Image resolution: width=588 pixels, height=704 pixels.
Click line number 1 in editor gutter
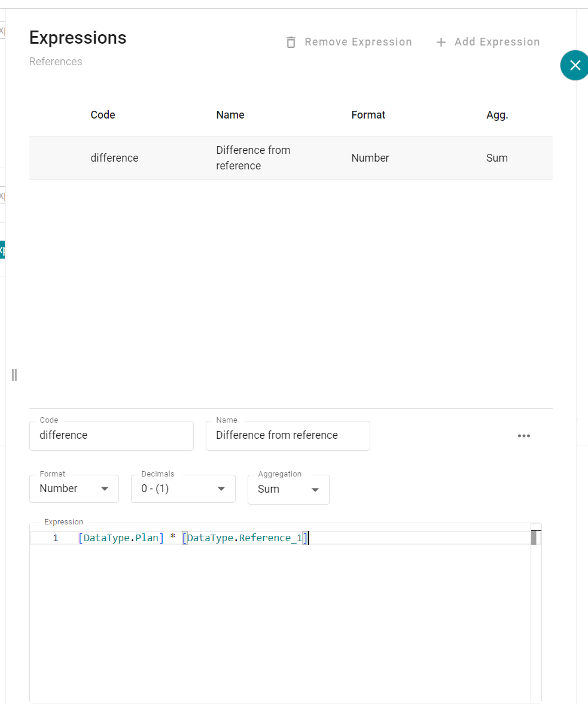[x=56, y=538]
